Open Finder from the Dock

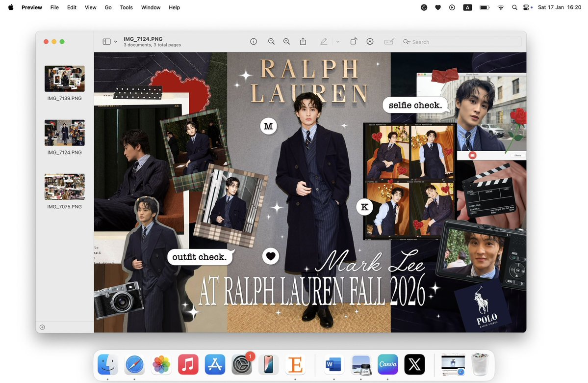[x=107, y=364]
